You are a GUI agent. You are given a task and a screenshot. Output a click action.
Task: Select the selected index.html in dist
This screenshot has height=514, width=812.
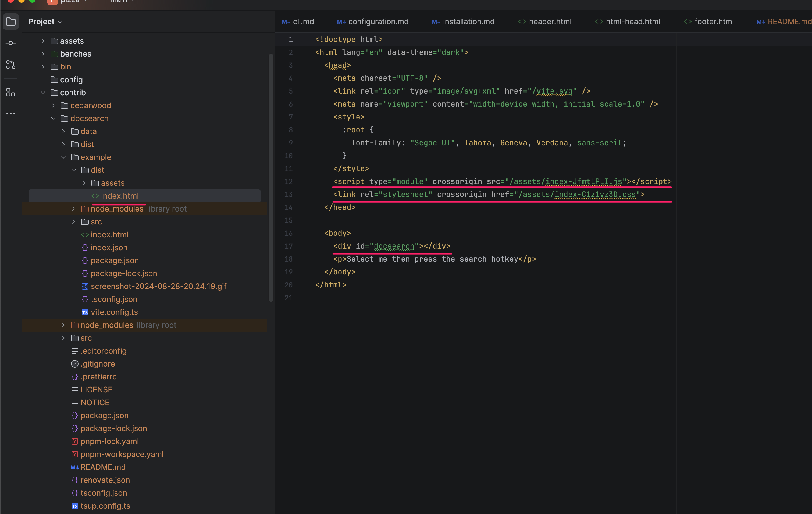click(144, 196)
